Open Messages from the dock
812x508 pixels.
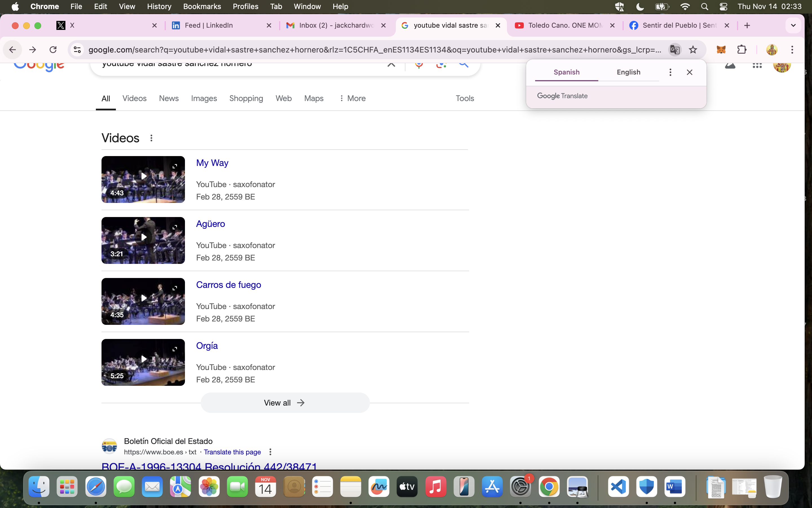click(124, 487)
